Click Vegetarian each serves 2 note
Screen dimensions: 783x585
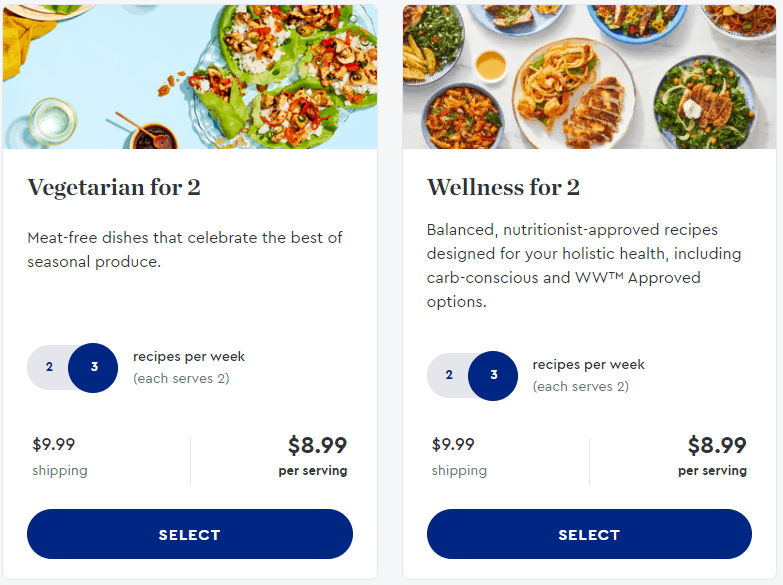(181, 379)
